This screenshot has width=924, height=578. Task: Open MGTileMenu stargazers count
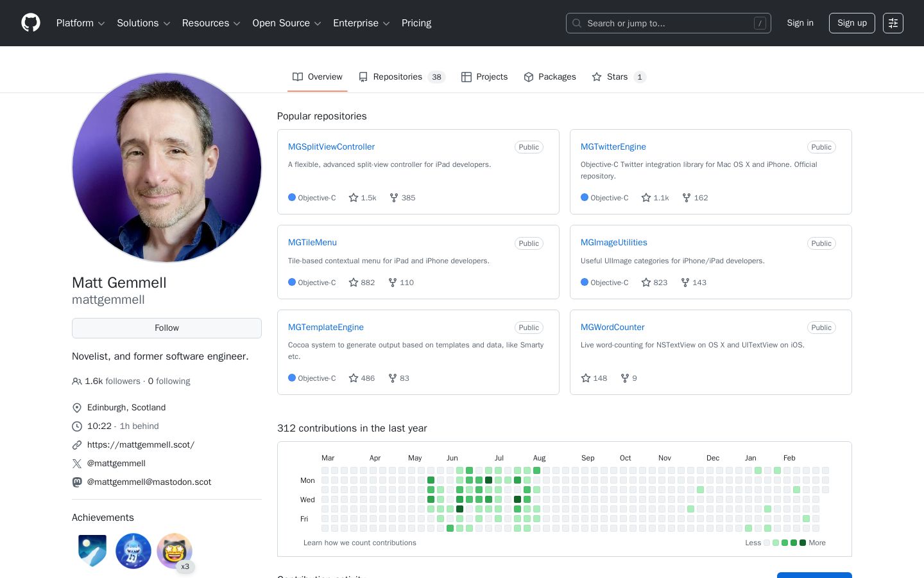[362, 283]
